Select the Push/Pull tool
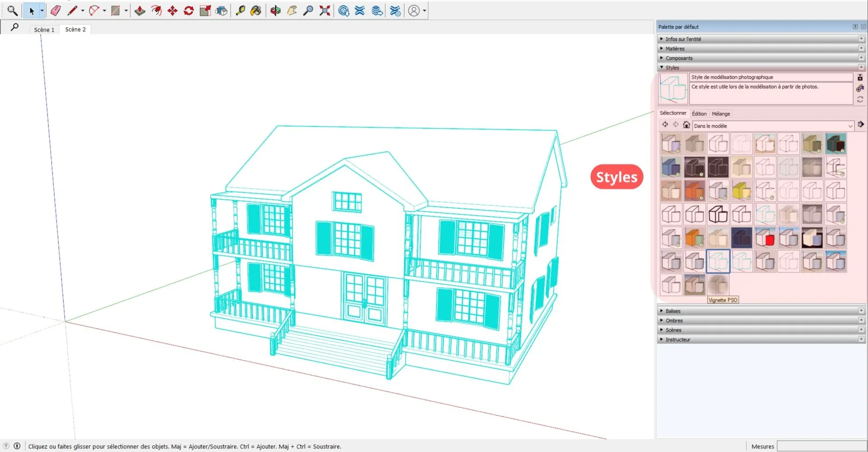The height and width of the screenshot is (452, 868). pyautogui.click(x=140, y=10)
